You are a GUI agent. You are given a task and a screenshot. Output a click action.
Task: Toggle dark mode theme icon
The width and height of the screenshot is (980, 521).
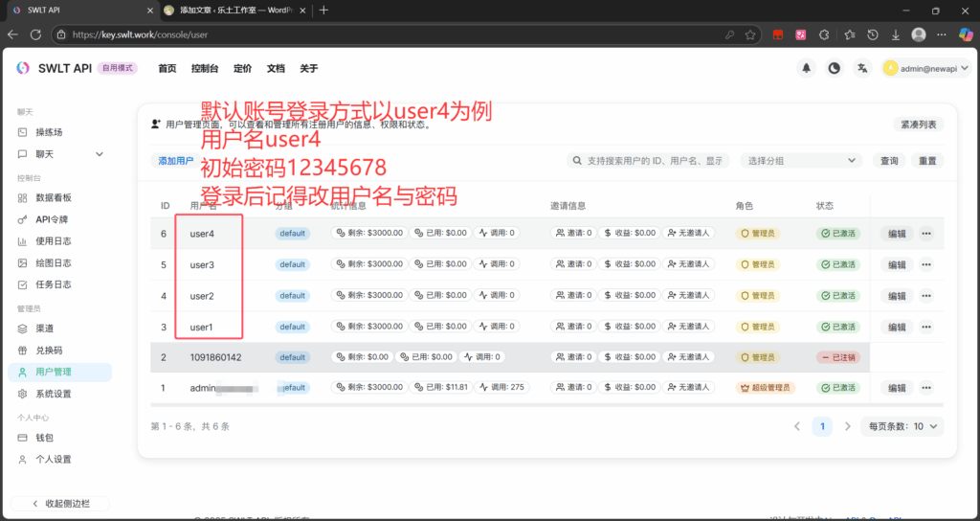click(835, 68)
